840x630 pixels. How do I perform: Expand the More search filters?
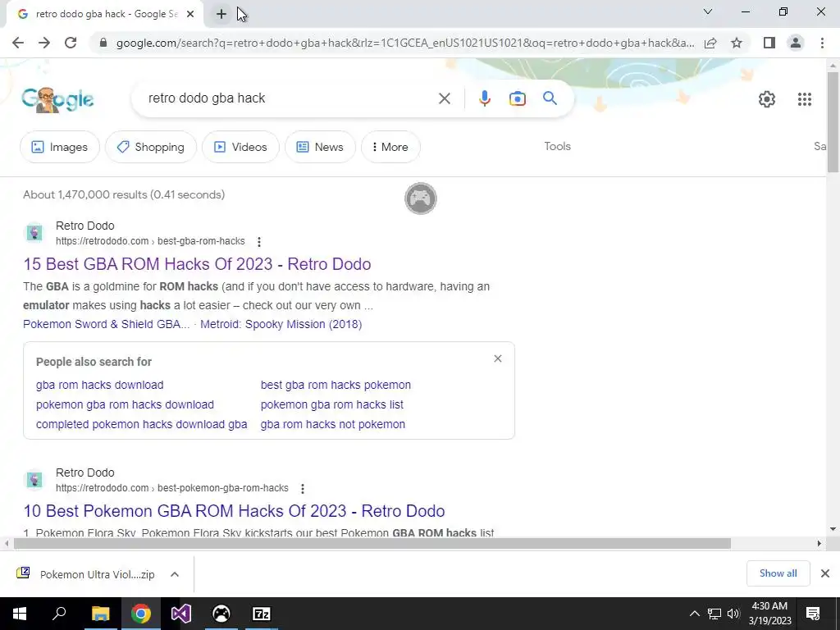point(390,147)
